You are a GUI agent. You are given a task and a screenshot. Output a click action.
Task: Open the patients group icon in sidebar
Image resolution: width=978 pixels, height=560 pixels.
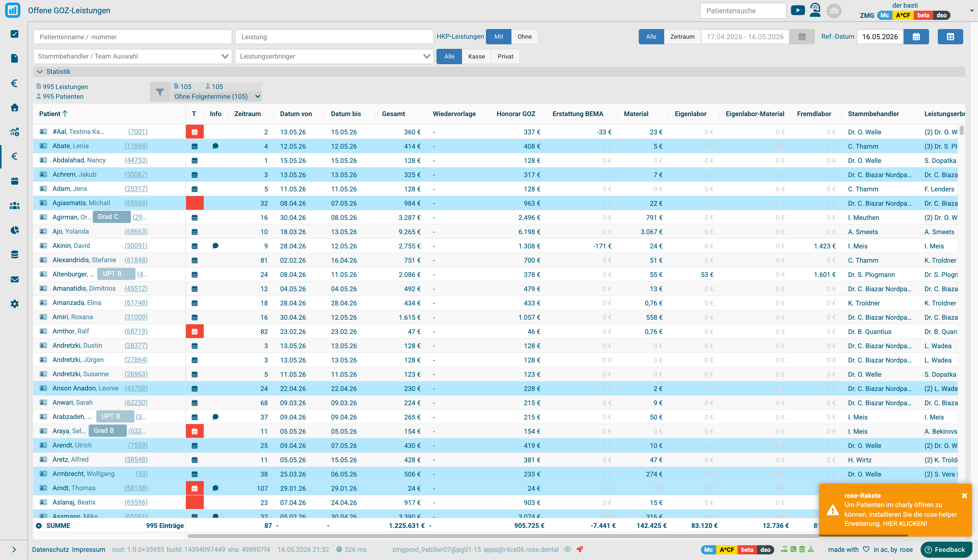(15, 206)
